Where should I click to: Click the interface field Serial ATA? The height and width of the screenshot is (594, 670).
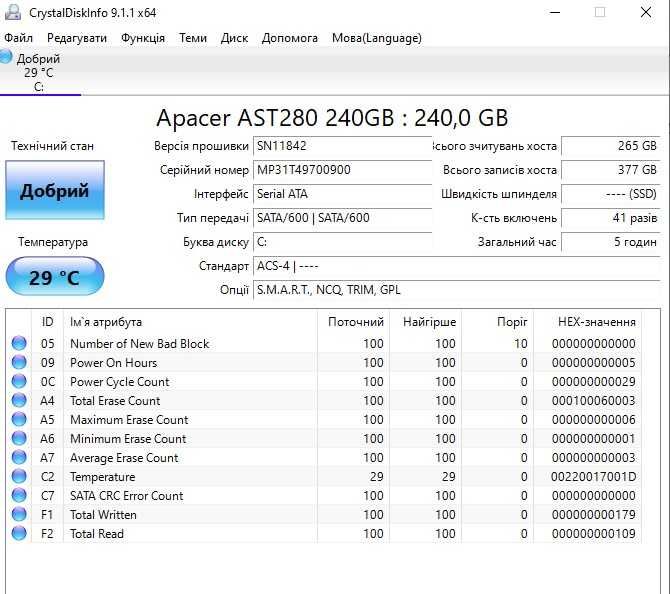[342, 194]
